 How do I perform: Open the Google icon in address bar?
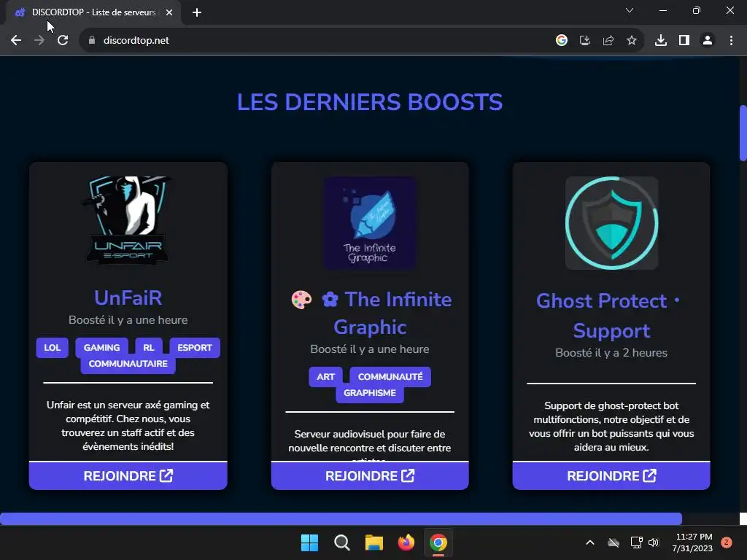(562, 41)
